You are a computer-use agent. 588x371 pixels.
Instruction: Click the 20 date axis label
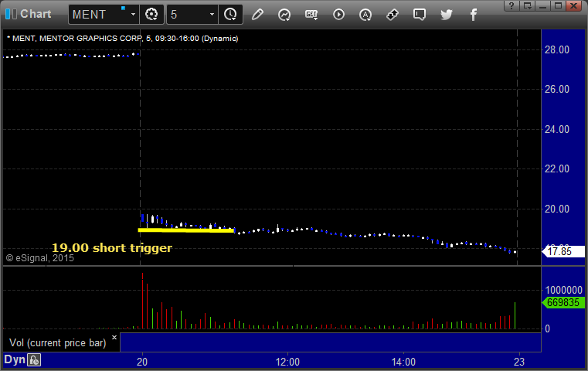pos(142,362)
